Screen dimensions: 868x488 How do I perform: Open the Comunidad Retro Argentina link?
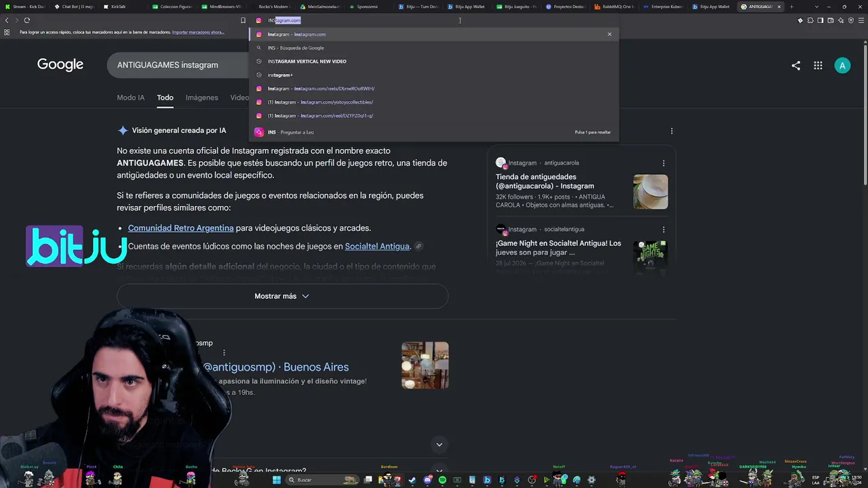(180, 228)
